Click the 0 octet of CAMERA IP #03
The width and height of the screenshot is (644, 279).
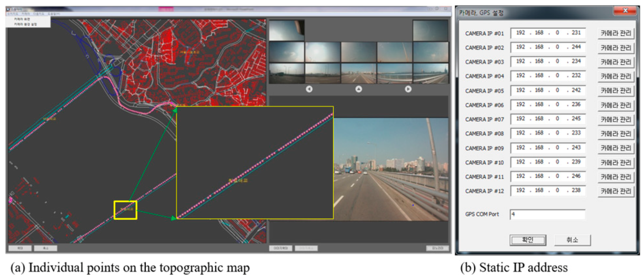tap(557, 61)
